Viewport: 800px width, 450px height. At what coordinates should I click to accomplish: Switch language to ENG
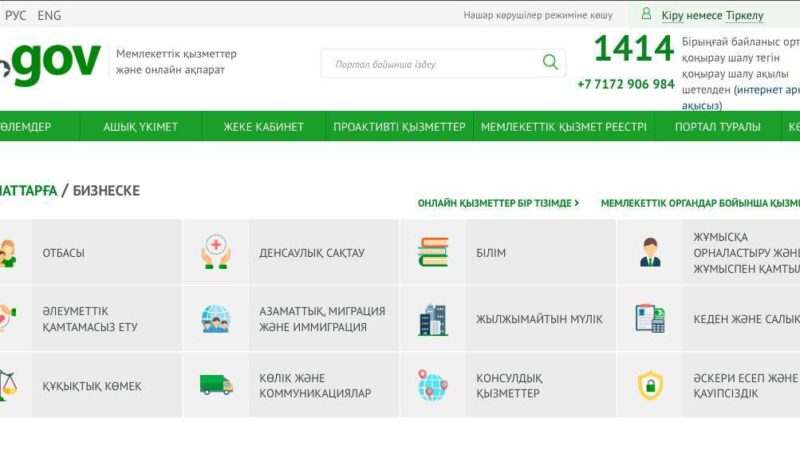49,15
